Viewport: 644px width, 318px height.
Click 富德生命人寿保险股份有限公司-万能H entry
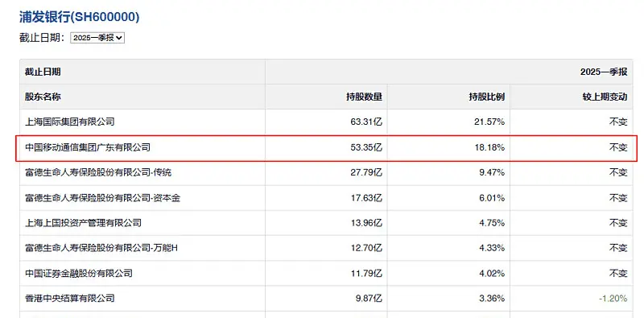(x=101, y=248)
